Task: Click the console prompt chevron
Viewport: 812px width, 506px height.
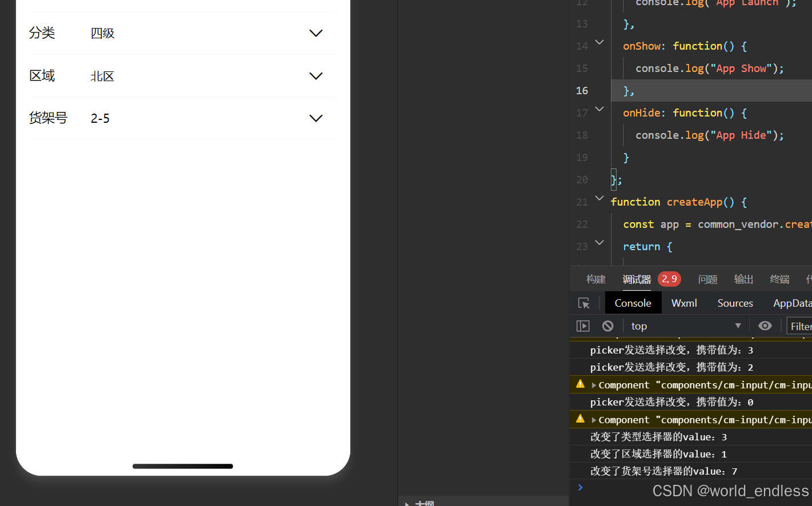Action: click(x=580, y=487)
